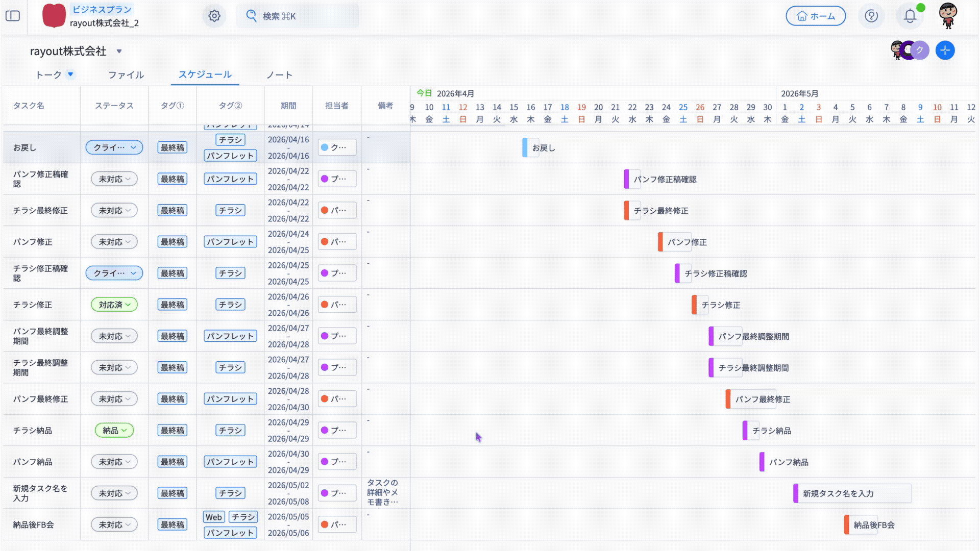
Task: Click the user profile avatar
Action: tap(948, 16)
